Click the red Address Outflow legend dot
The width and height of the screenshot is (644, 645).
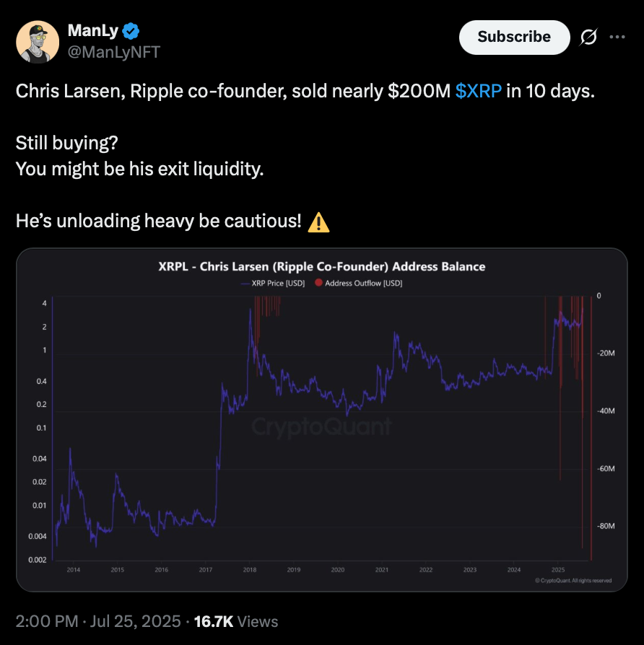318,283
